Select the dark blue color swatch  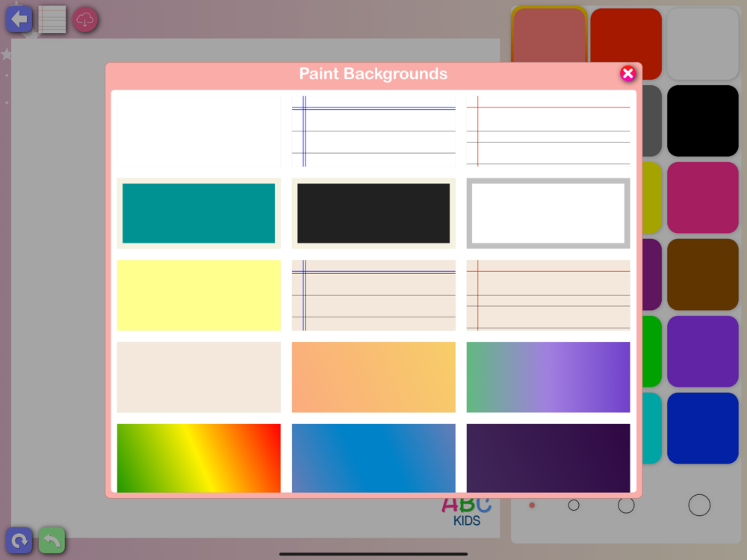tap(703, 428)
